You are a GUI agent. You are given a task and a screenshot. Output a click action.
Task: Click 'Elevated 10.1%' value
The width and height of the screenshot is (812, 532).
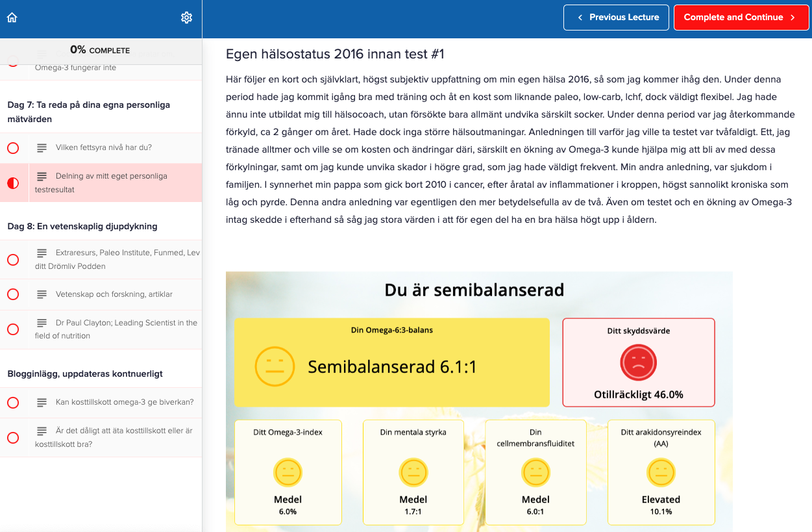pyautogui.click(x=661, y=505)
